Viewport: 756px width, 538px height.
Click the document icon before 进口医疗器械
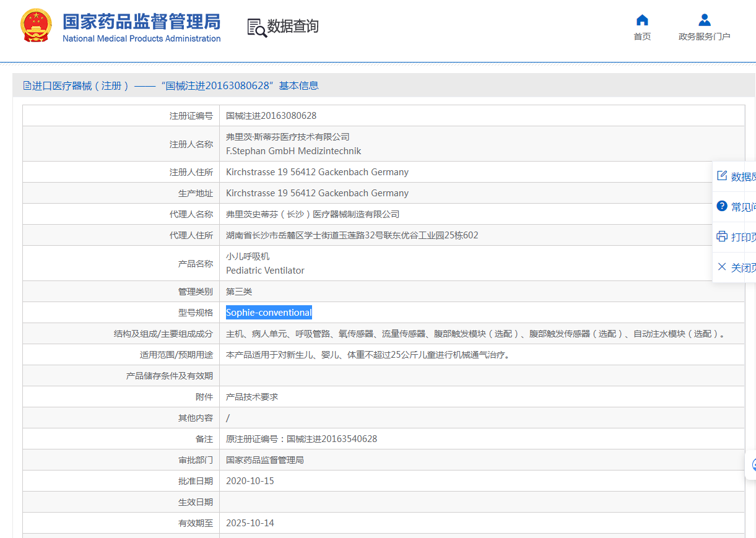click(x=27, y=86)
